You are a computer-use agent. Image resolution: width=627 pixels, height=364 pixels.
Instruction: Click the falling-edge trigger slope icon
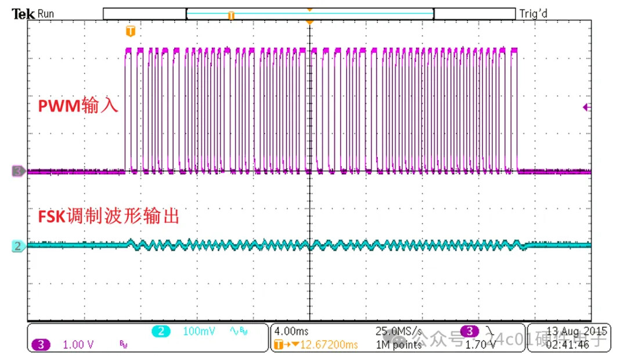(490, 331)
